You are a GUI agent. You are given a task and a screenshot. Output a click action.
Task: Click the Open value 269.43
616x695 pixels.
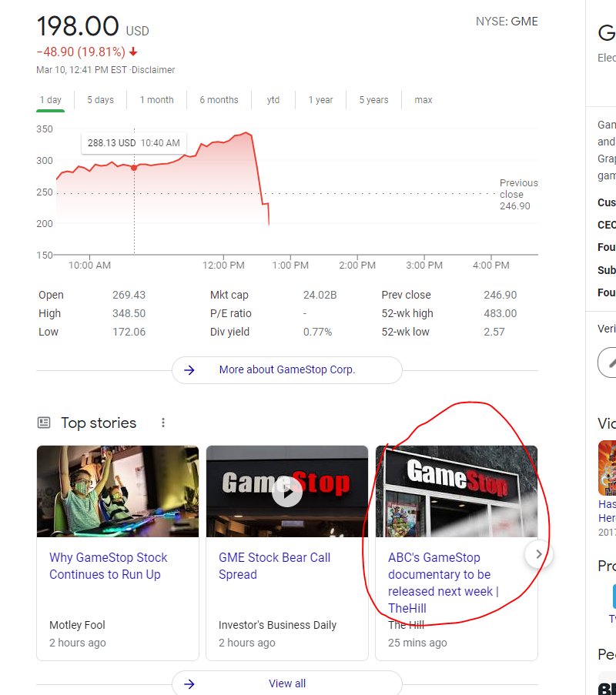click(x=129, y=295)
